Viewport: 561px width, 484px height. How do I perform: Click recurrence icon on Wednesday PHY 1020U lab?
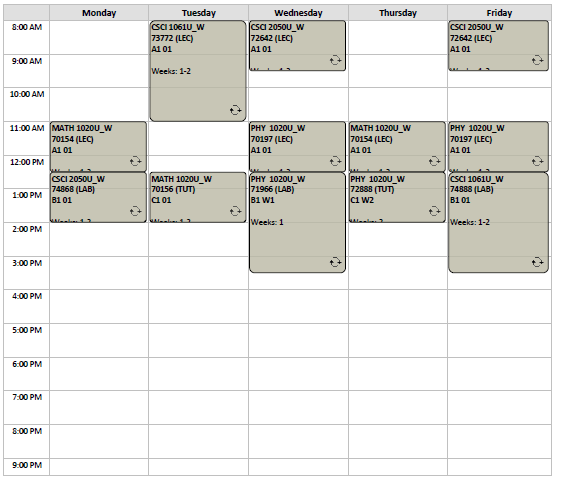point(335,262)
